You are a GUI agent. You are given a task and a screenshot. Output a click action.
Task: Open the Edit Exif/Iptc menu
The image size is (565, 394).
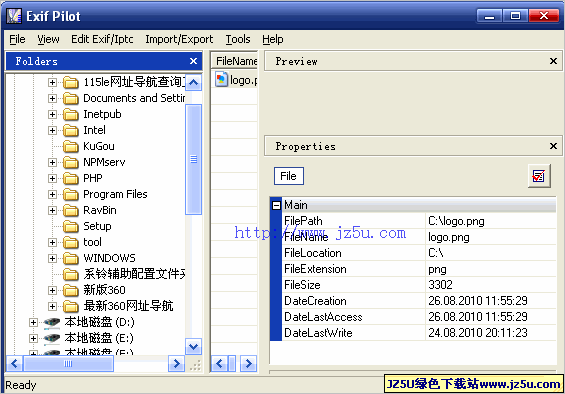[102, 39]
